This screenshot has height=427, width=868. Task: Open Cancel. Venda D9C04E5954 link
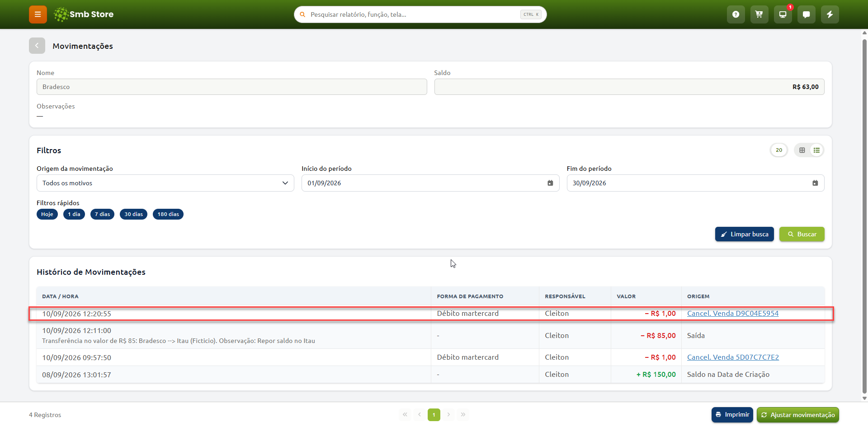point(733,313)
